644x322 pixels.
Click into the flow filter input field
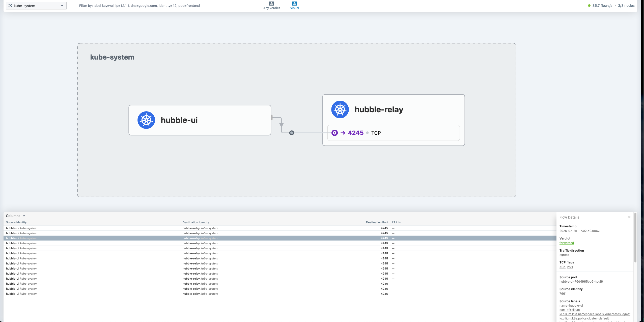click(x=167, y=6)
